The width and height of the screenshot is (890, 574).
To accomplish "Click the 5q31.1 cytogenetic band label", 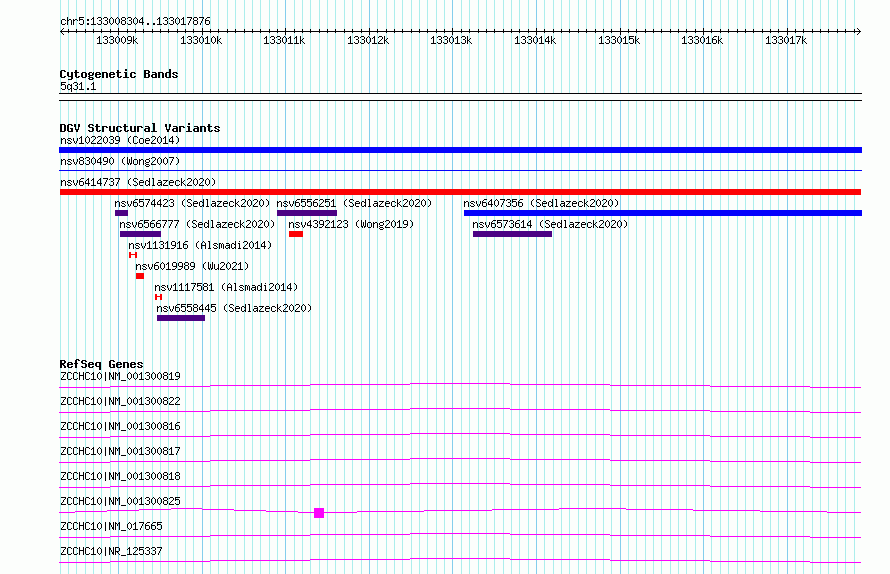I will pos(78,86).
